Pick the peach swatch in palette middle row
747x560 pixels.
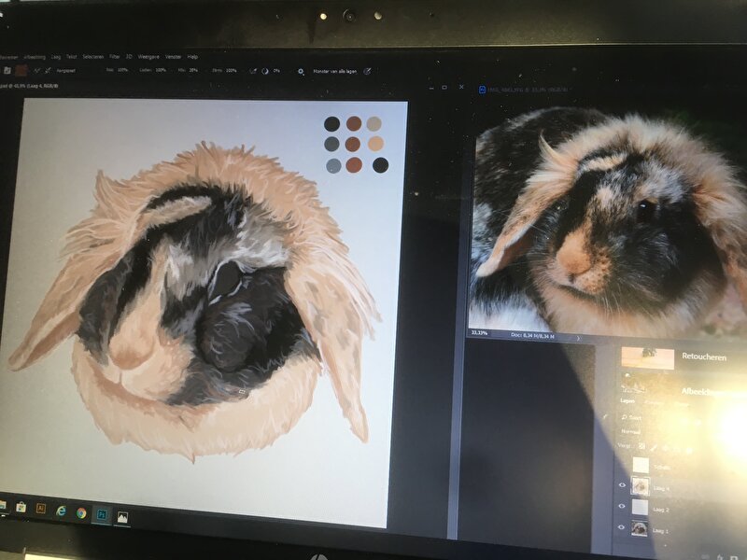click(376, 144)
